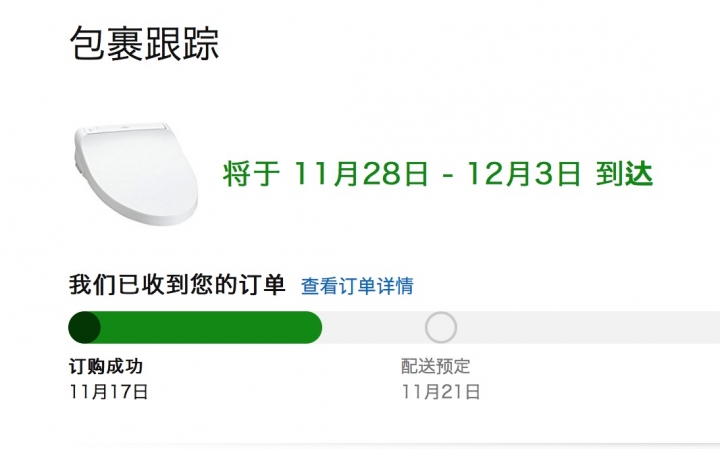Select the dark green 订购成功 progress dot

coord(84,327)
